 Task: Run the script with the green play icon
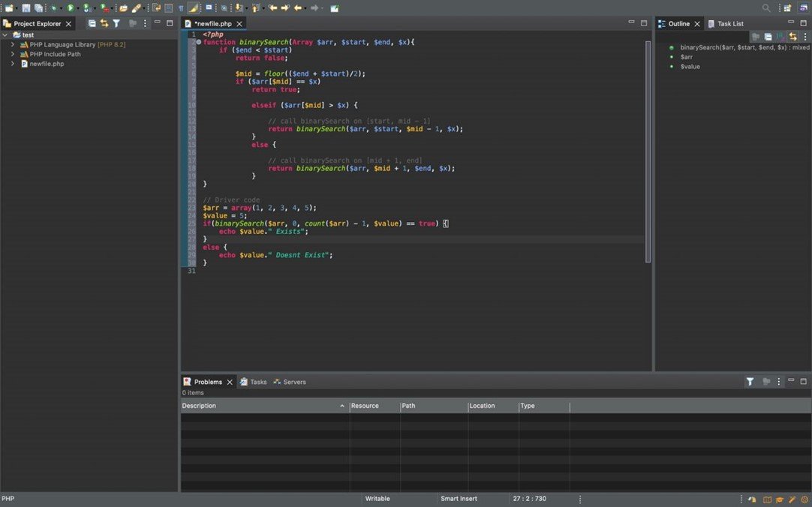(71, 7)
